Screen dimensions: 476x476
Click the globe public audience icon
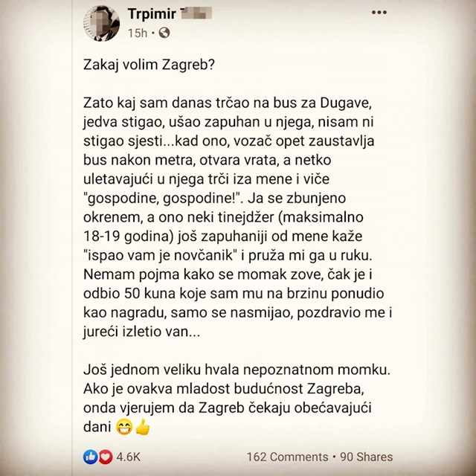coord(164,33)
